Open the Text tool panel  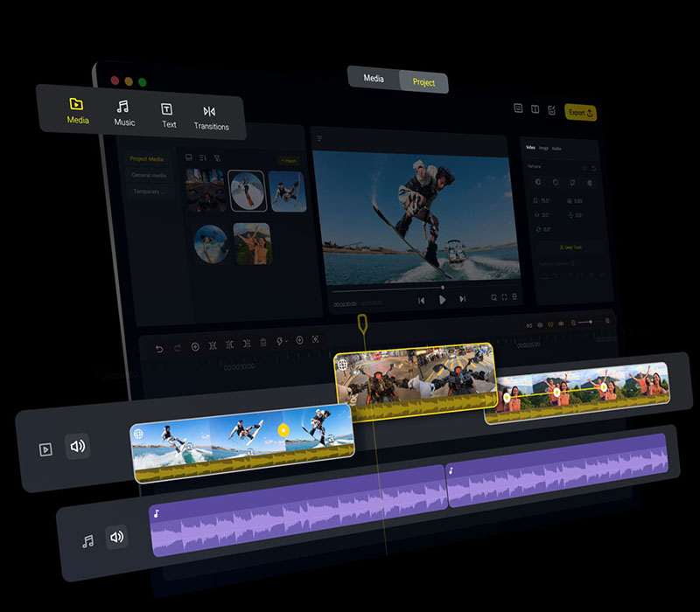click(168, 115)
